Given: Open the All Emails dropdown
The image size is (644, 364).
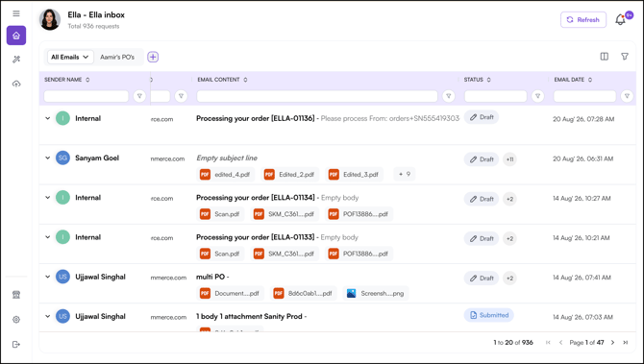Looking at the screenshot, I should click(70, 57).
